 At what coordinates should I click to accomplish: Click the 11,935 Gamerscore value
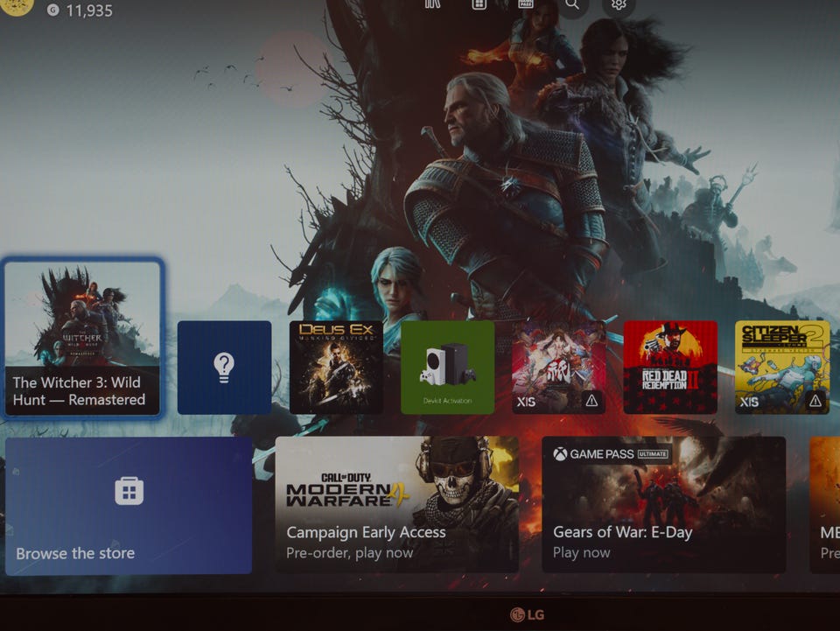tap(89, 11)
